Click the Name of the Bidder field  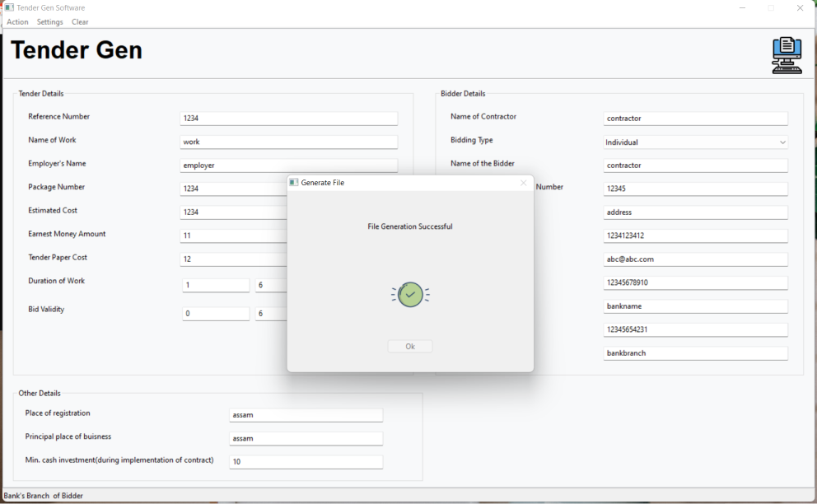[696, 166]
